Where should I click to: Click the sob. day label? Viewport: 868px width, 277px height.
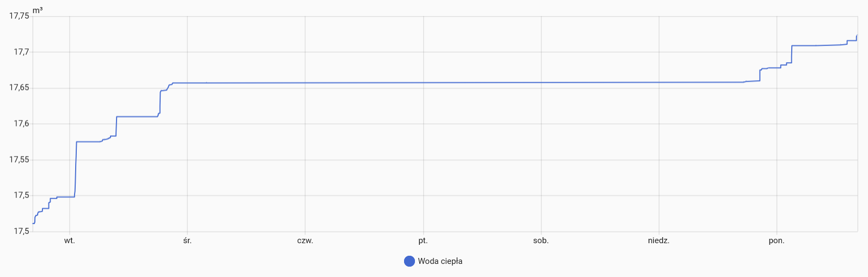pos(541,240)
